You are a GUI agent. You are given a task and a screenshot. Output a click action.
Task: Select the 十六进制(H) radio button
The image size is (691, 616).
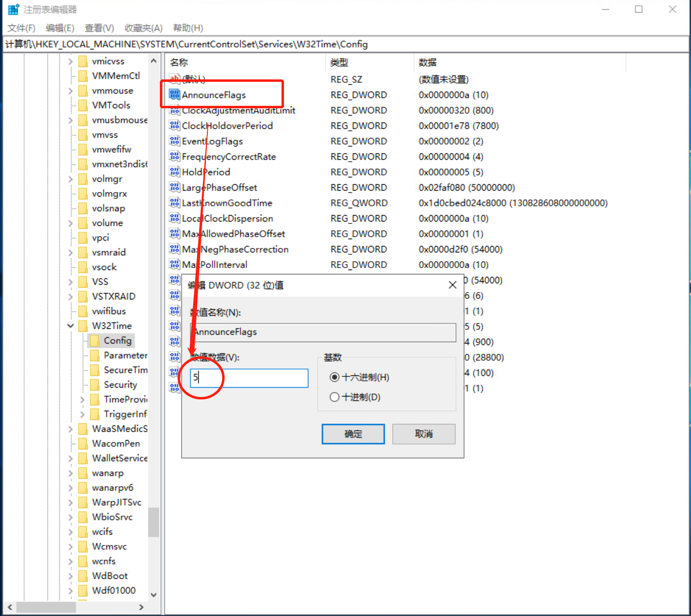tap(334, 377)
